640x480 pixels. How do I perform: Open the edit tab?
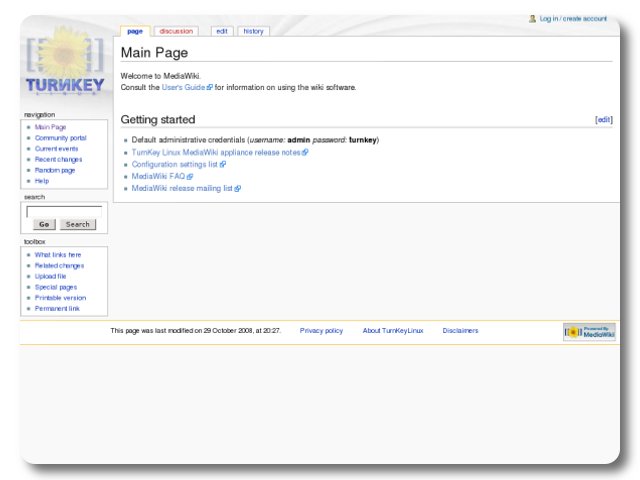pos(222,31)
